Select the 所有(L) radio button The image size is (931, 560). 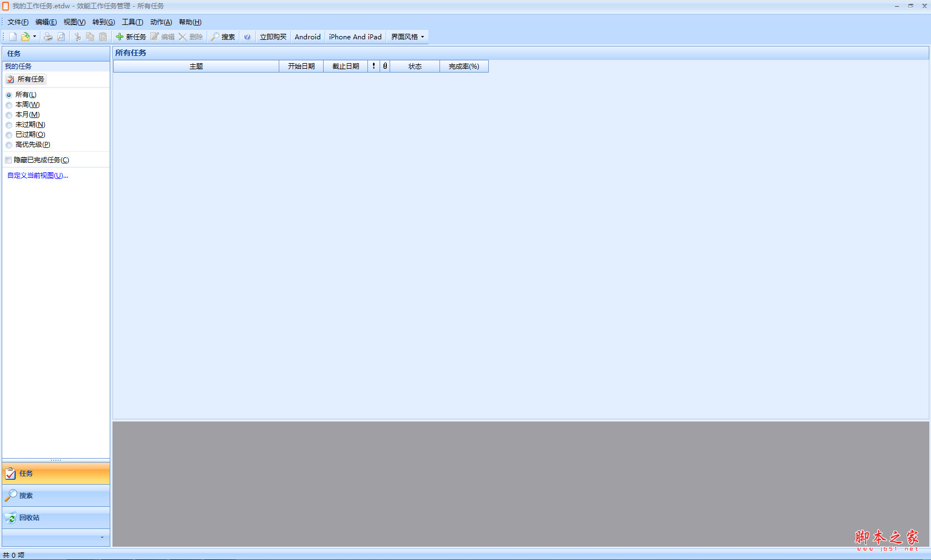[9, 95]
